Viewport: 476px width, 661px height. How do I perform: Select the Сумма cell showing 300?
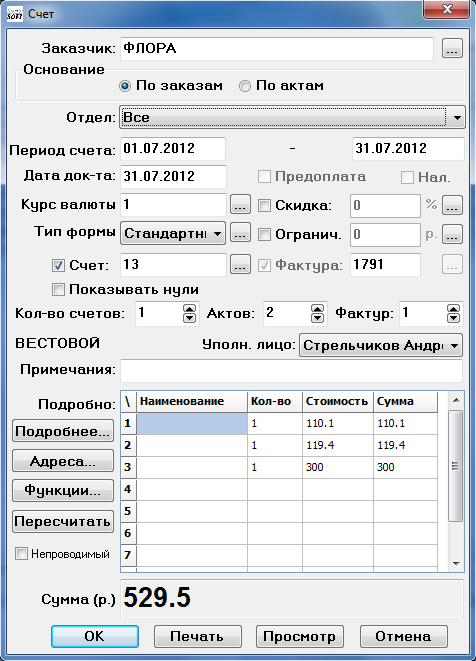pyautogui.click(x=405, y=467)
